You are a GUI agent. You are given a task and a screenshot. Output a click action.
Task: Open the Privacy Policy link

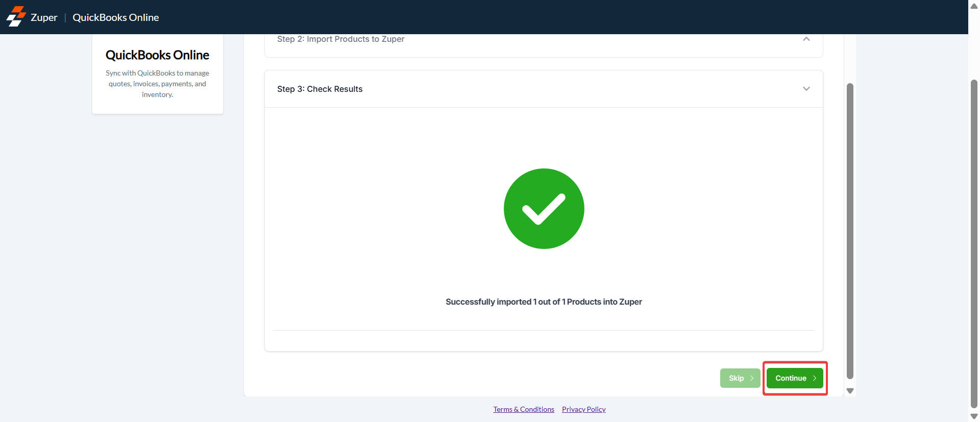(x=584, y=409)
